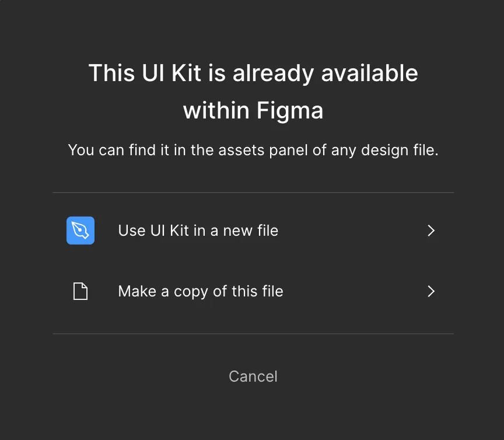Expand the arrow next to Make a copy
Screen dimensions: 504x440
pos(431,291)
